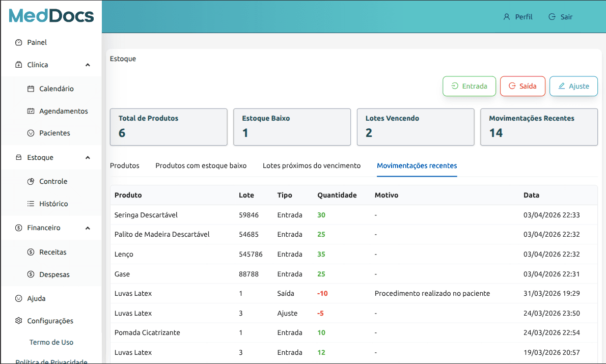Open Agendamentos from the sidebar

[x=30, y=111]
